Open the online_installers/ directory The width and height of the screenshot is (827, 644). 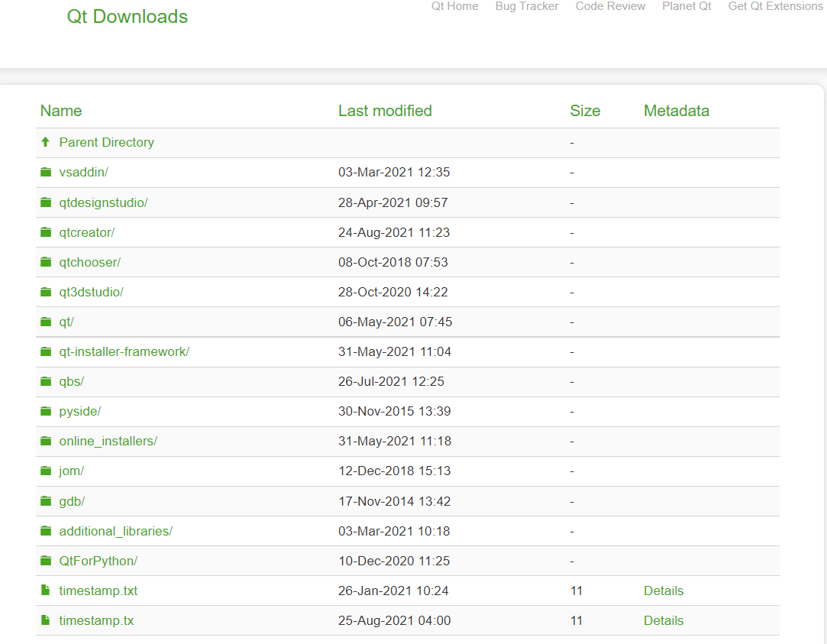click(108, 441)
